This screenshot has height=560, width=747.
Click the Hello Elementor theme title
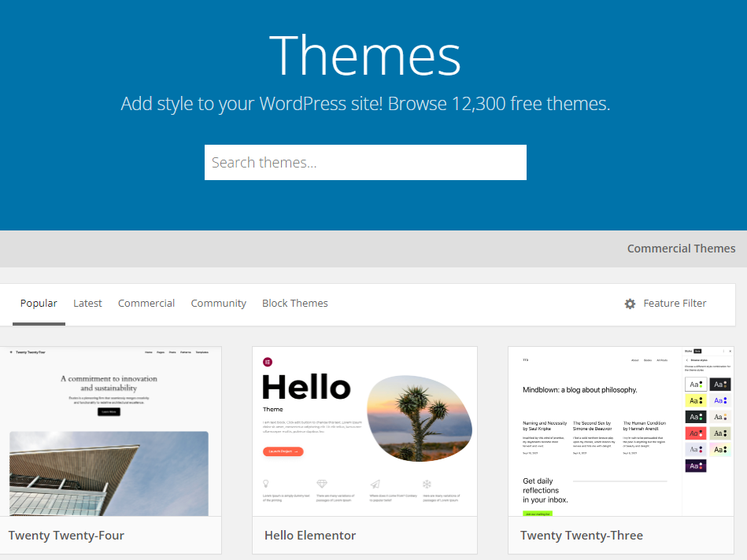pos(310,536)
